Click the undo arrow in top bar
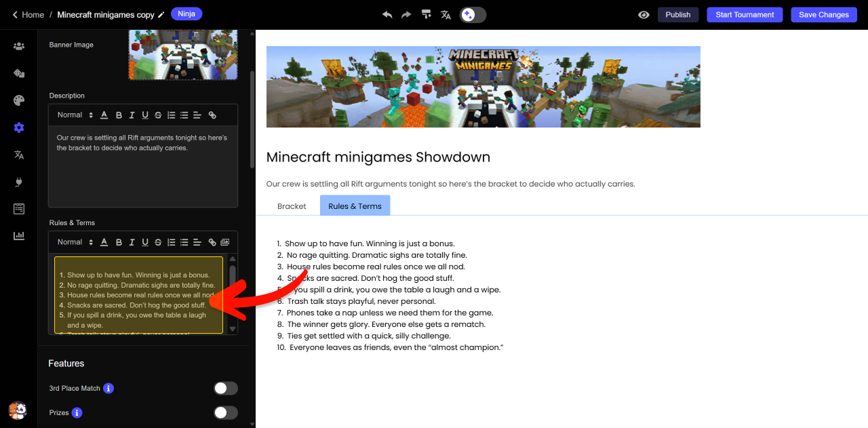Viewport: 868px width, 428px height. click(x=387, y=14)
